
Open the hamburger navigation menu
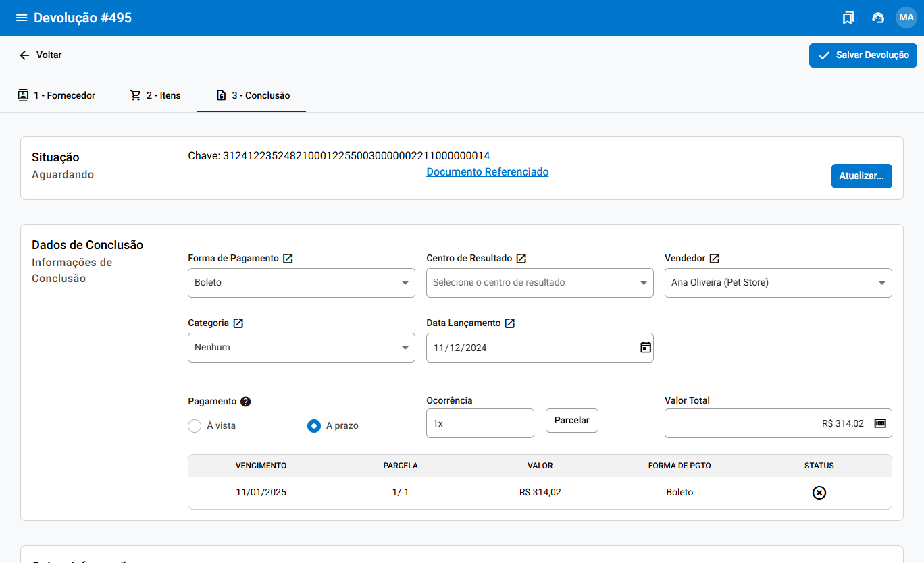[x=22, y=18]
